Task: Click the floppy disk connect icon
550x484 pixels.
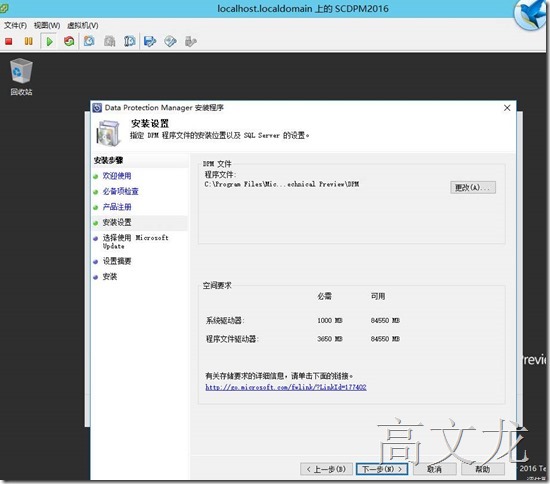Action: click(x=150, y=41)
